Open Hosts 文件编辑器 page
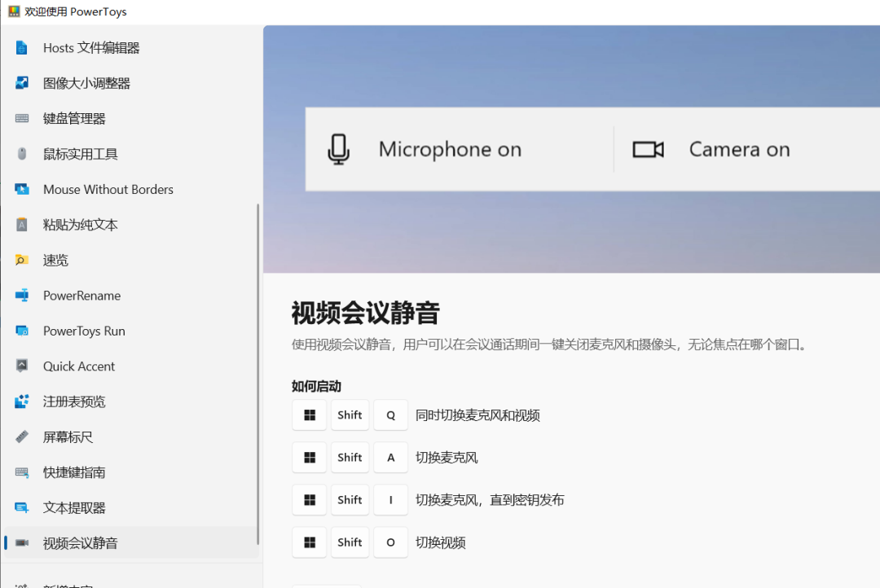This screenshot has height=588, width=880. click(130, 48)
